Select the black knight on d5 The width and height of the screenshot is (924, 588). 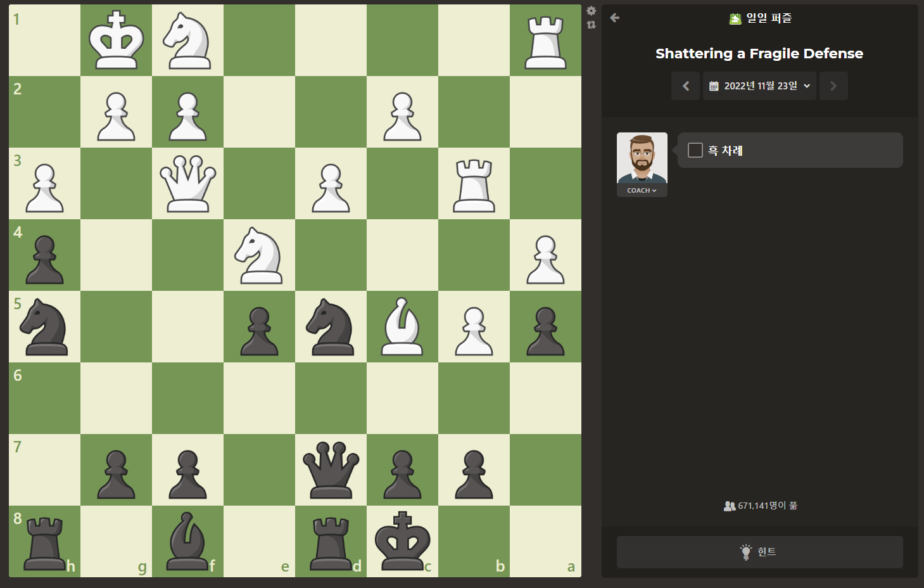pos(331,326)
